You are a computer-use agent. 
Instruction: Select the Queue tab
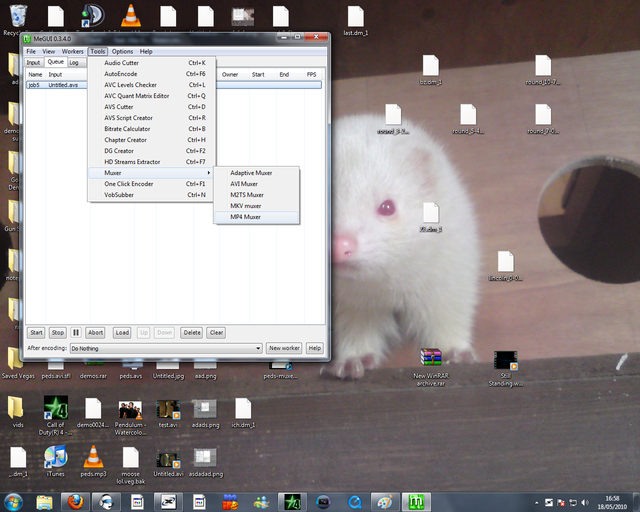pyautogui.click(x=56, y=62)
